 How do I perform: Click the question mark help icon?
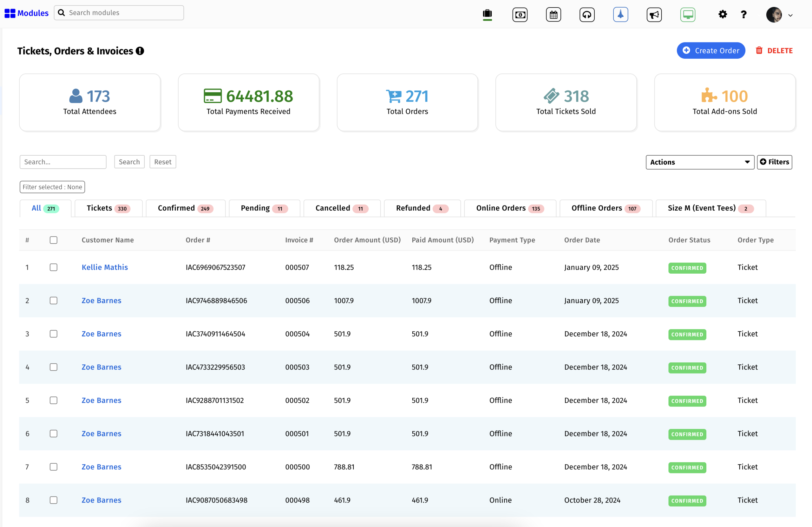743,15
